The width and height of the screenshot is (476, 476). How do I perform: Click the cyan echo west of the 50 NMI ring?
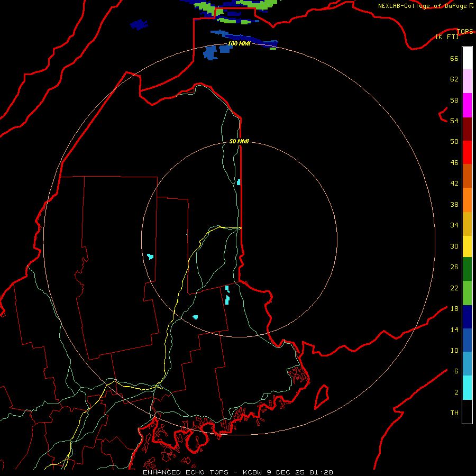point(150,257)
